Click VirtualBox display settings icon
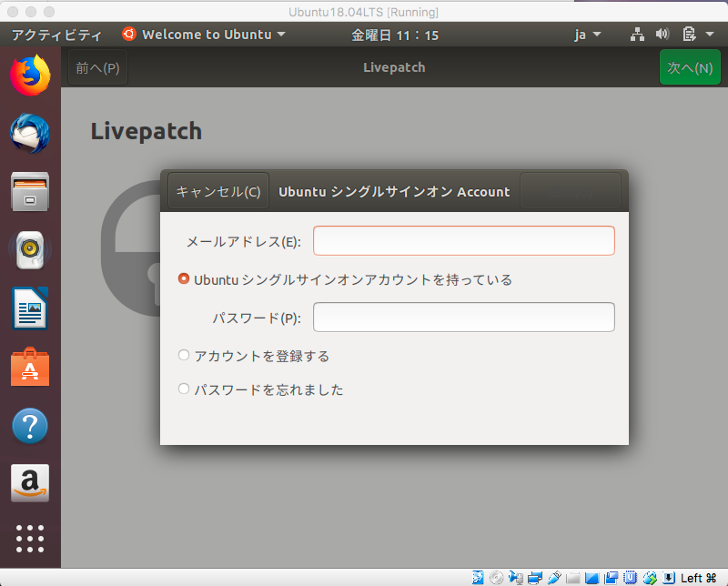The width and height of the screenshot is (728, 586). click(592, 578)
